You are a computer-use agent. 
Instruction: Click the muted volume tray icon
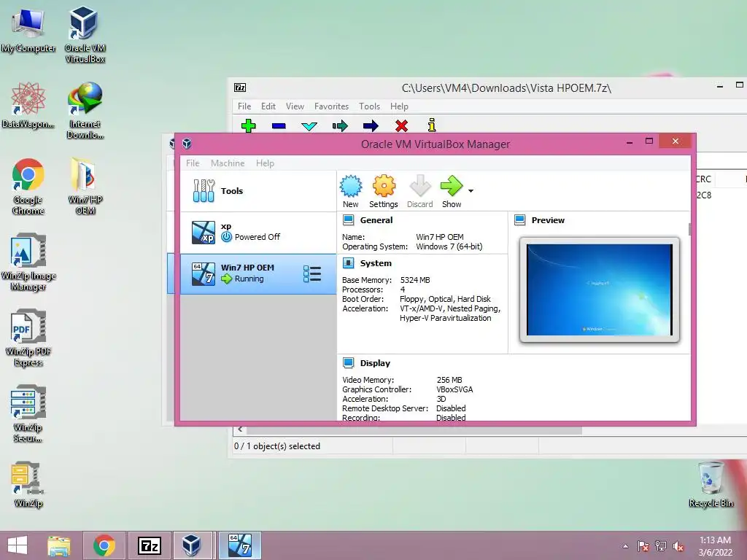(678, 547)
